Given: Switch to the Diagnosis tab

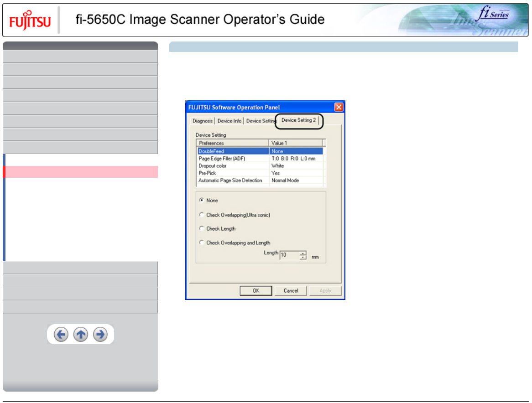Looking at the screenshot, I should 203,121.
